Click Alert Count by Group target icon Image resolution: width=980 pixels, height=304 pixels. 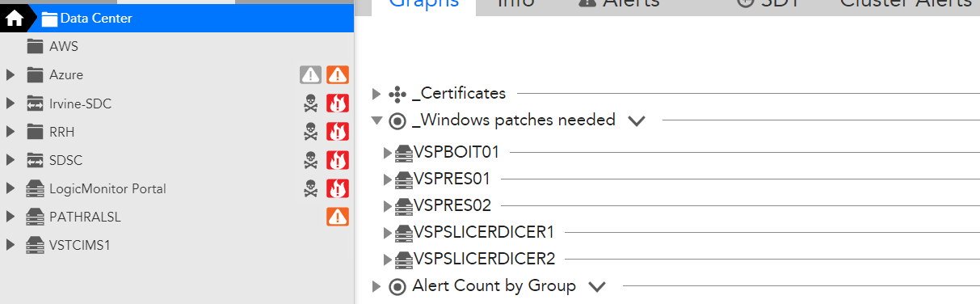click(x=397, y=286)
